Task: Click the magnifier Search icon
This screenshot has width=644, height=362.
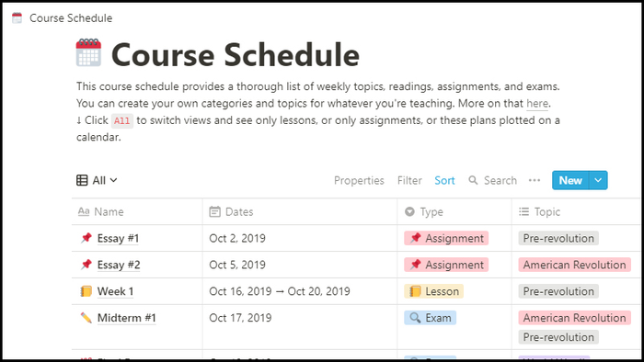Action: click(473, 180)
